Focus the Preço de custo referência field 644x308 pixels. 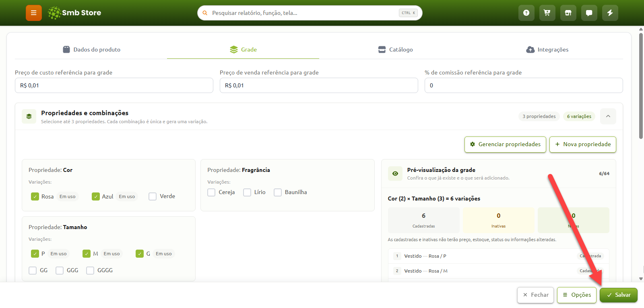click(114, 85)
